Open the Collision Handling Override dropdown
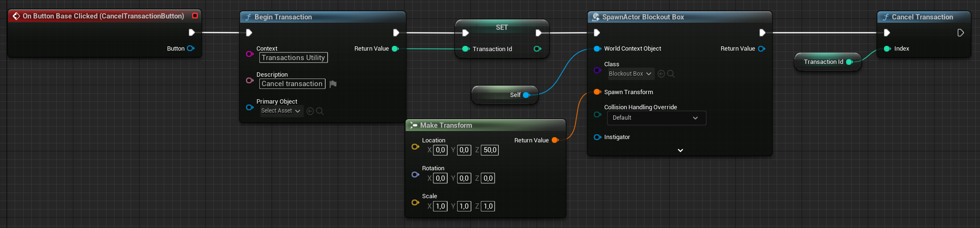The height and width of the screenshot is (228, 980). pyautogui.click(x=656, y=118)
